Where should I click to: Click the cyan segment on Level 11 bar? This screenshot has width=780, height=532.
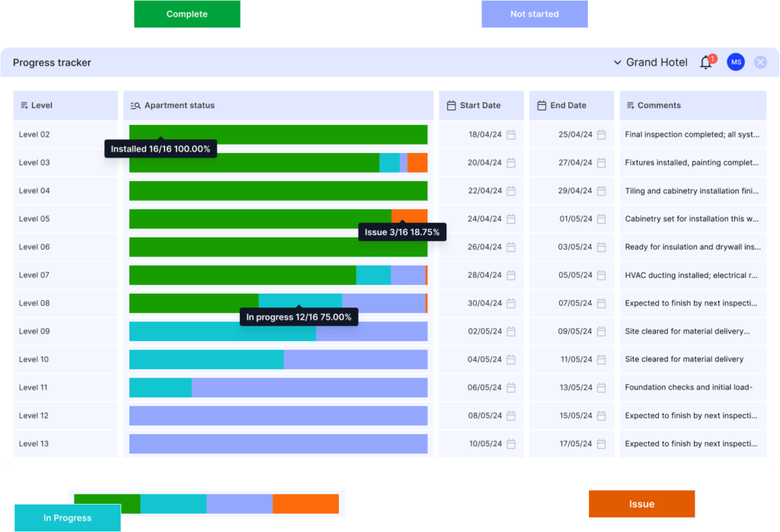click(x=160, y=388)
